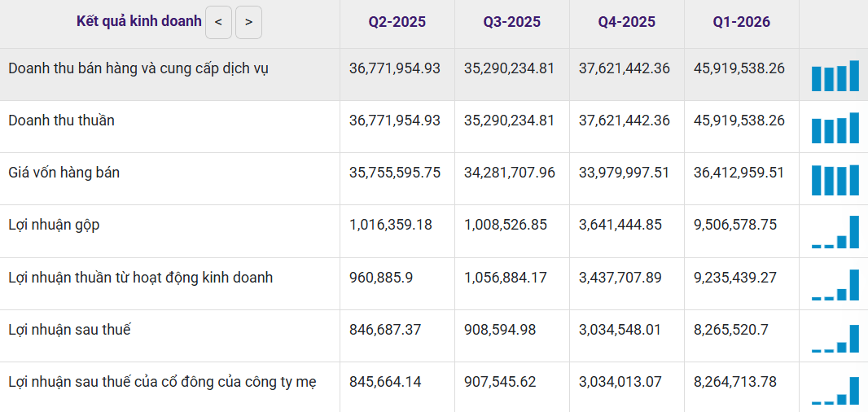
Task: View the Lợi nhuận gộp mini bar chart
Action: (x=835, y=232)
